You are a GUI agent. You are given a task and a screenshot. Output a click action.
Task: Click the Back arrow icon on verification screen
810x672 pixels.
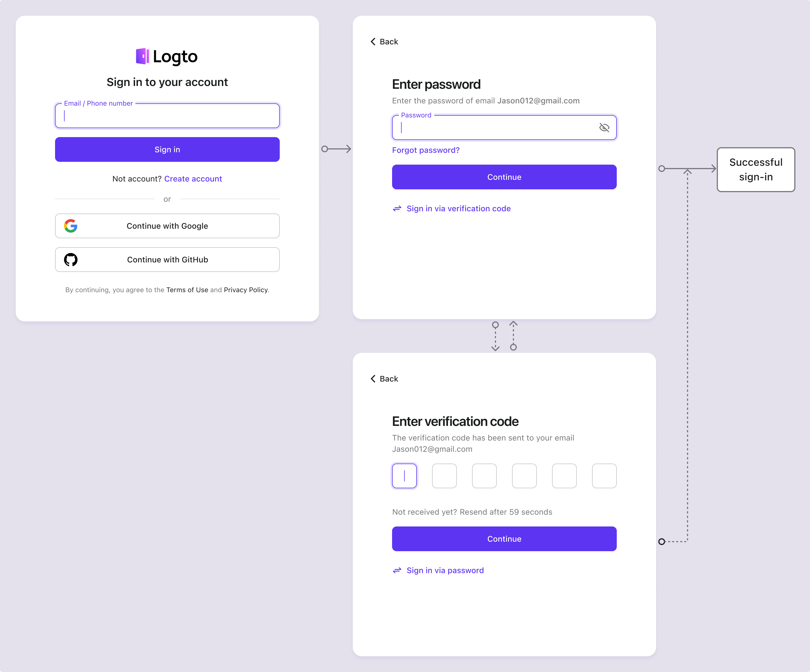pos(373,378)
